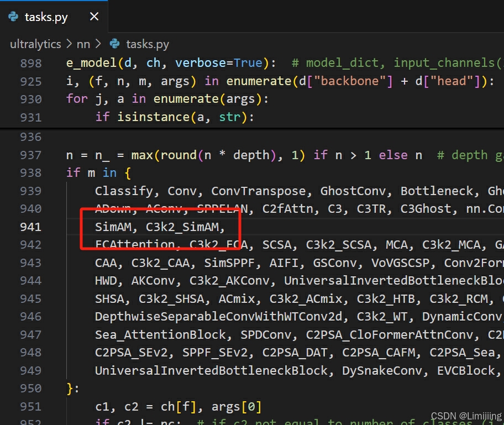The width and height of the screenshot is (504, 425).
Task: Click C3k2_WT on line 946
Action: pyautogui.click(x=382, y=317)
